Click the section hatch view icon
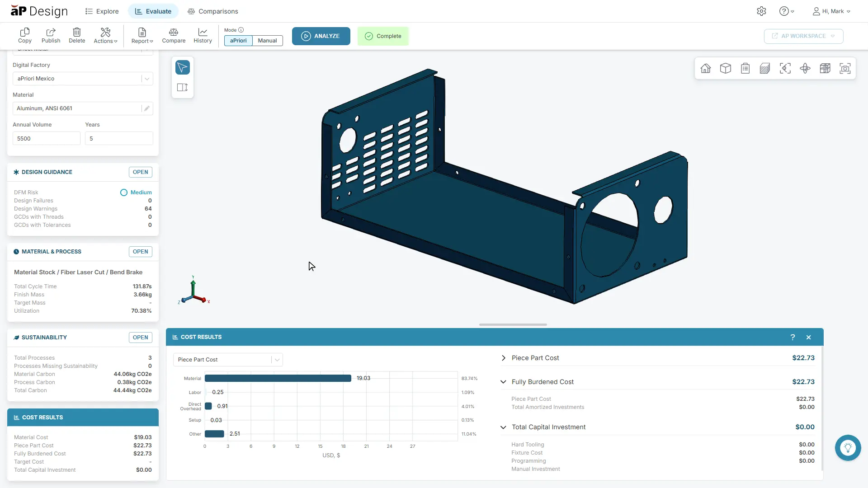This screenshot has width=868, height=488. [765, 68]
